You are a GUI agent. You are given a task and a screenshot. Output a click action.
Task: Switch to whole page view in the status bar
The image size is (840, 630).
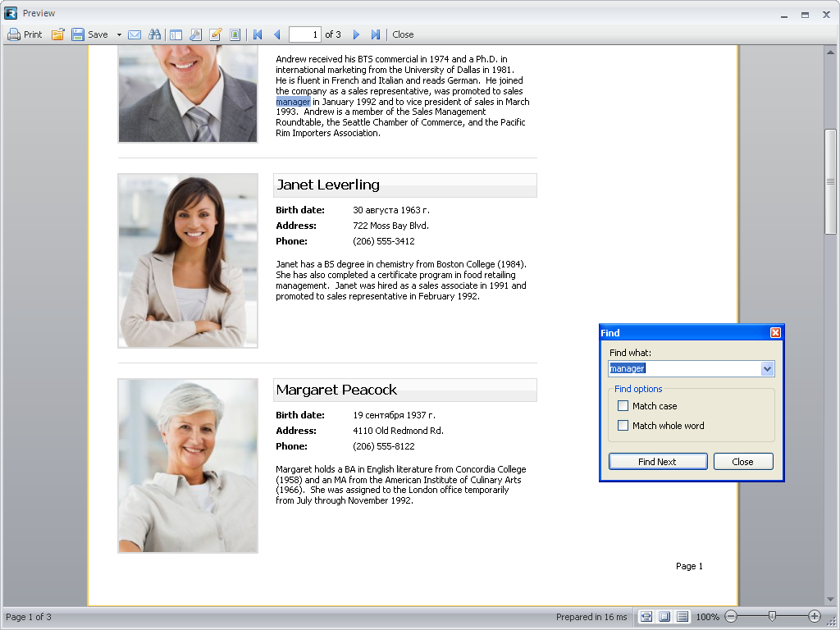[664, 617]
